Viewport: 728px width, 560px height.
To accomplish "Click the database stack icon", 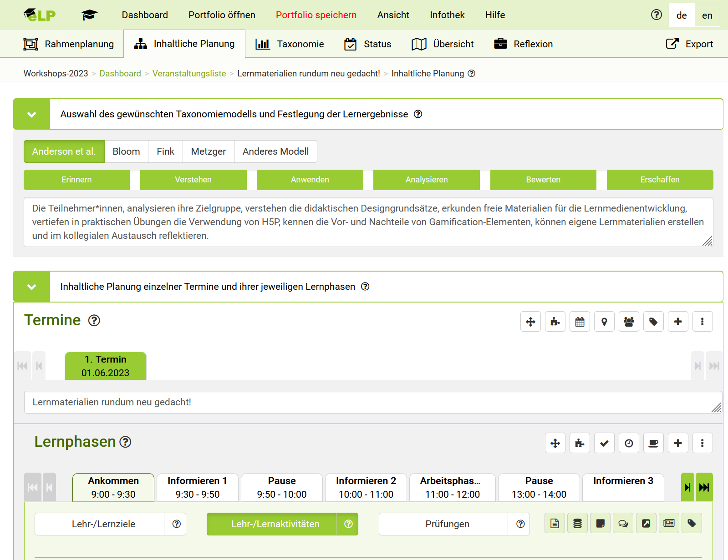I will (x=577, y=524).
